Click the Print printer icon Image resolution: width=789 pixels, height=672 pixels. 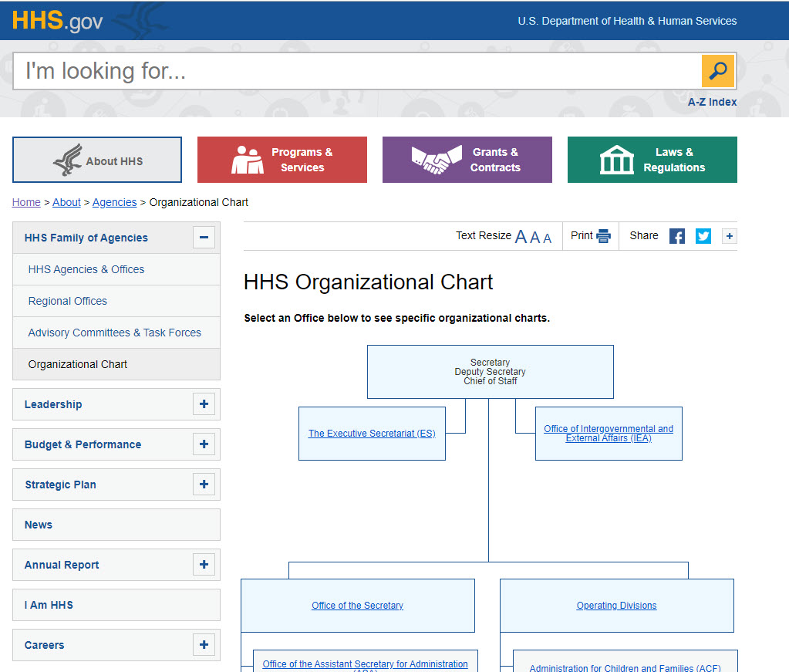click(x=603, y=236)
